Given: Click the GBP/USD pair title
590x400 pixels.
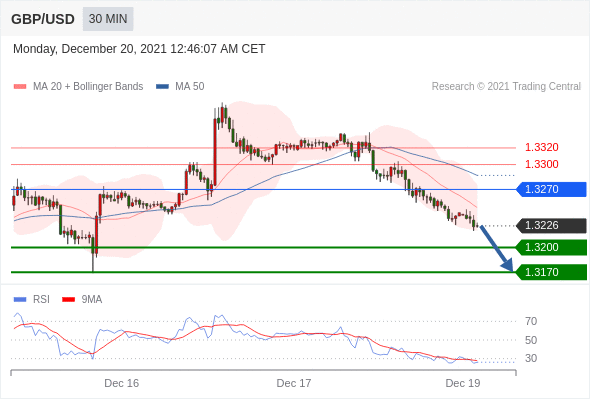Looking at the screenshot, I should click(43, 19).
